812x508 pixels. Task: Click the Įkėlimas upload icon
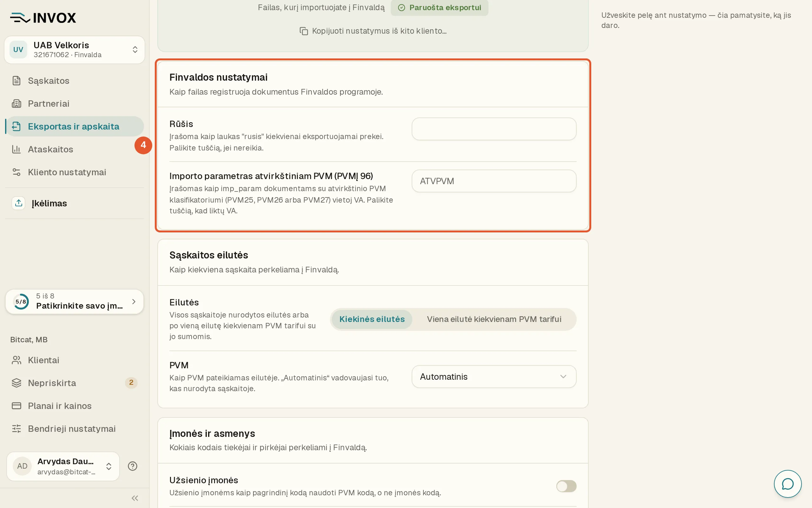[18, 203]
